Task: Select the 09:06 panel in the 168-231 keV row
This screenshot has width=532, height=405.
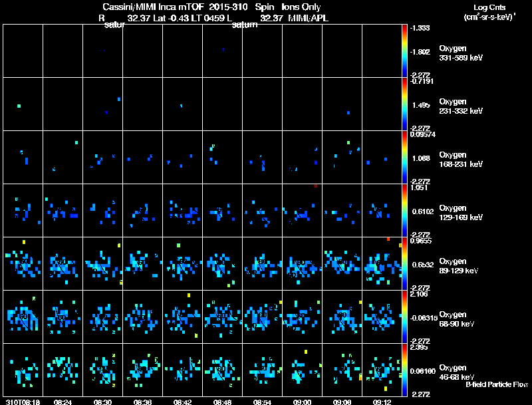Action: click(x=342, y=157)
